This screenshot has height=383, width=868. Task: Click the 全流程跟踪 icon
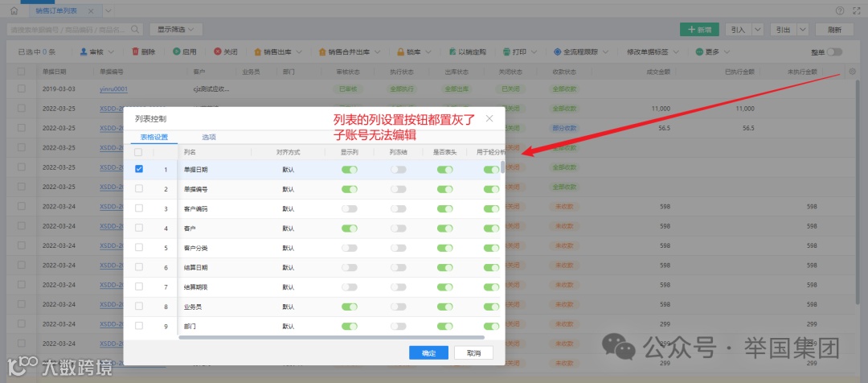[558, 51]
